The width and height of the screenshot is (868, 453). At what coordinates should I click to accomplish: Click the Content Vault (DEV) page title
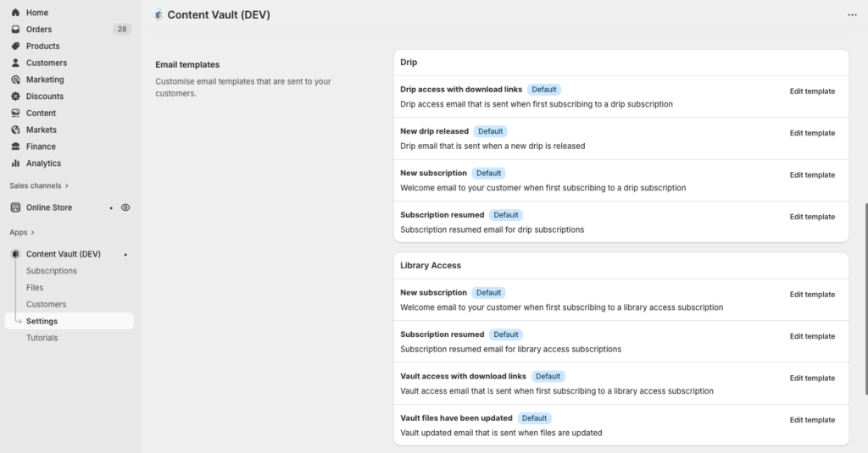(219, 15)
